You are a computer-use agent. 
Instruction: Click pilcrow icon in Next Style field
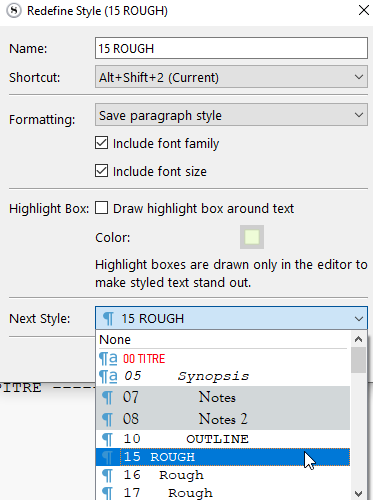pyautogui.click(x=108, y=319)
